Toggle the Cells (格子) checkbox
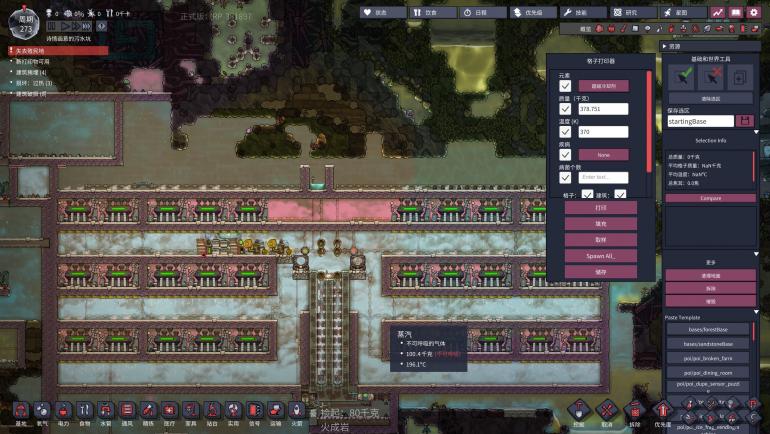The width and height of the screenshot is (770, 434). pyautogui.click(x=587, y=194)
